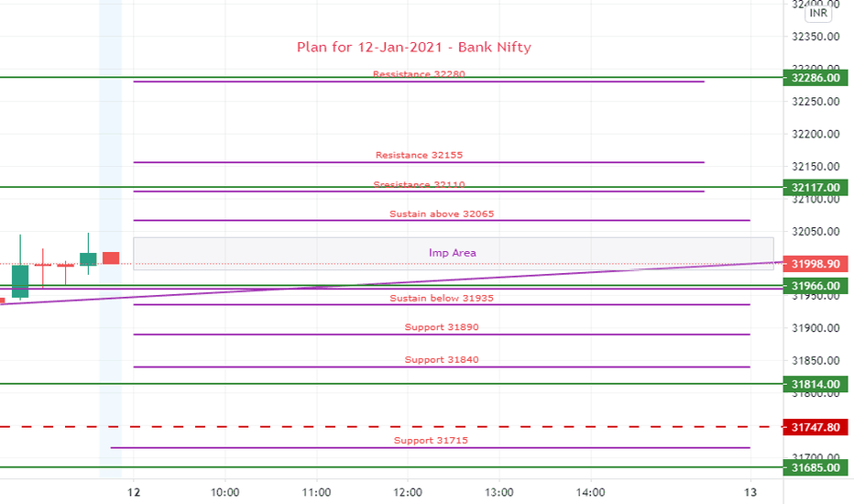The height and width of the screenshot is (504, 854).
Task: Select the Support 31715 text label
Action: click(431, 440)
